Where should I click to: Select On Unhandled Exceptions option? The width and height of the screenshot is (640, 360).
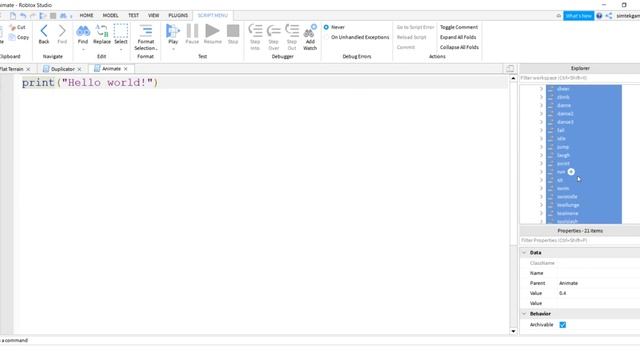point(326,37)
